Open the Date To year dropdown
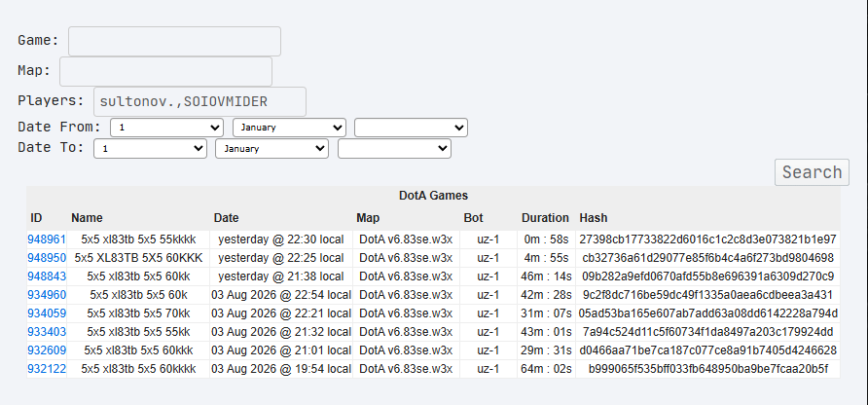Viewport: 868px width, 405px height. point(394,149)
